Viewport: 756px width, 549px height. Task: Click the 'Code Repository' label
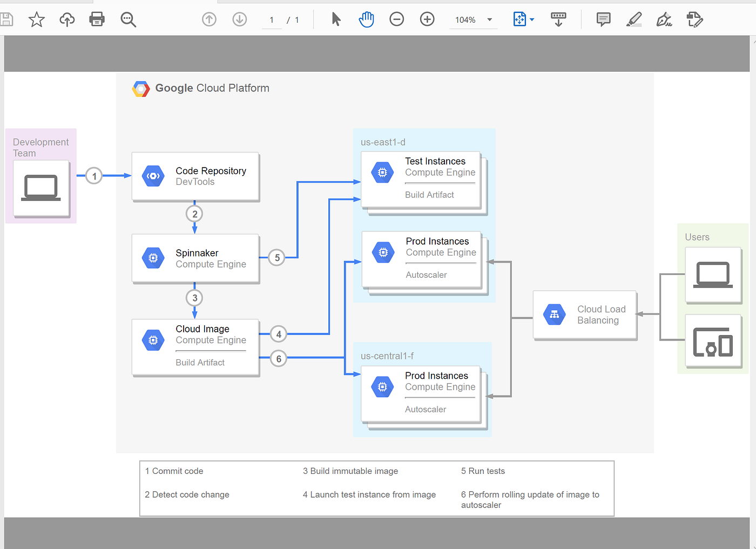tap(211, 171)
